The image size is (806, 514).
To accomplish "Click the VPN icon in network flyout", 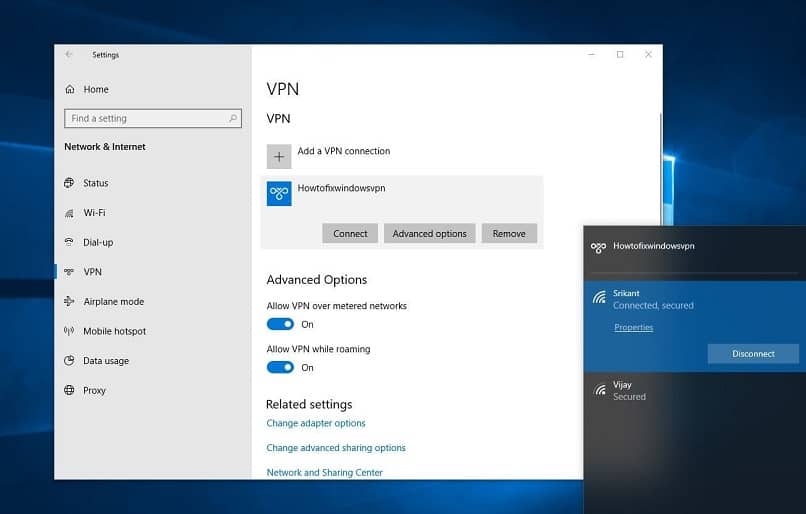I will pos(598,246).
